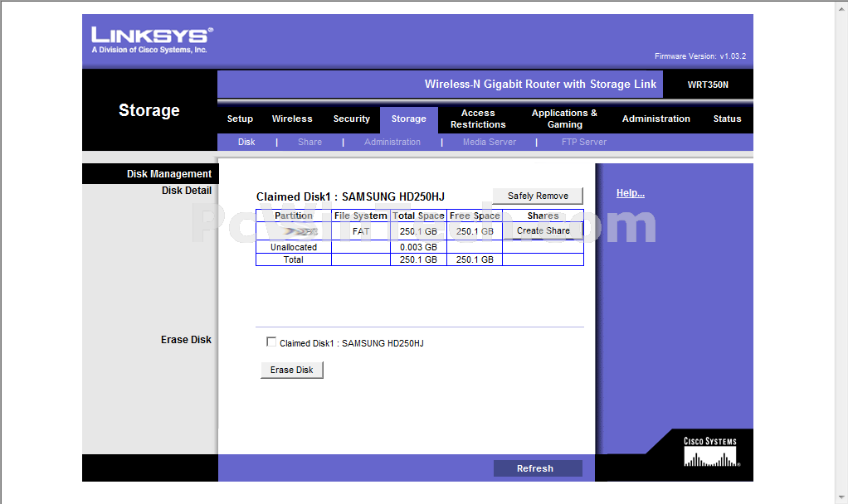Click the 'Erase Disk' sidebar label
848x504 pixels.
point(186,340)
